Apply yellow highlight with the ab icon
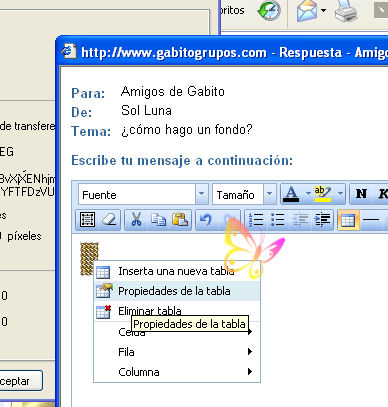 (x=323, y=194)
